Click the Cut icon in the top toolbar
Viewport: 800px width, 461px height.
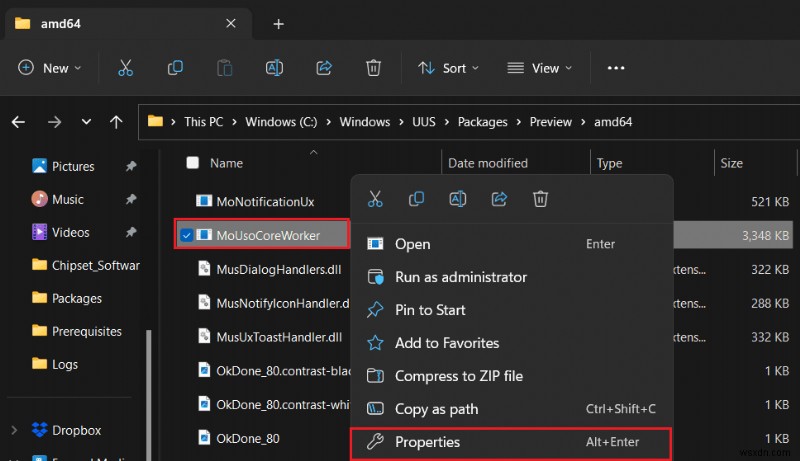click(x=126, y=68)
